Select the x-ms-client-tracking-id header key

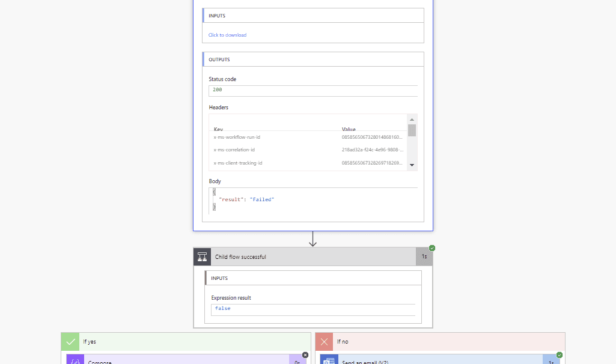pos(238,163)
